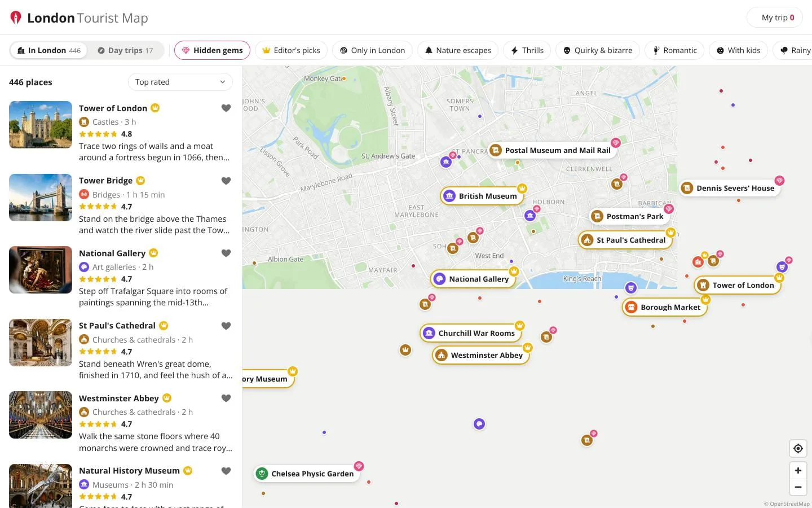Click the London Tourist Map logo pin
Screen dimensions: 812x508
click(16, 17)
